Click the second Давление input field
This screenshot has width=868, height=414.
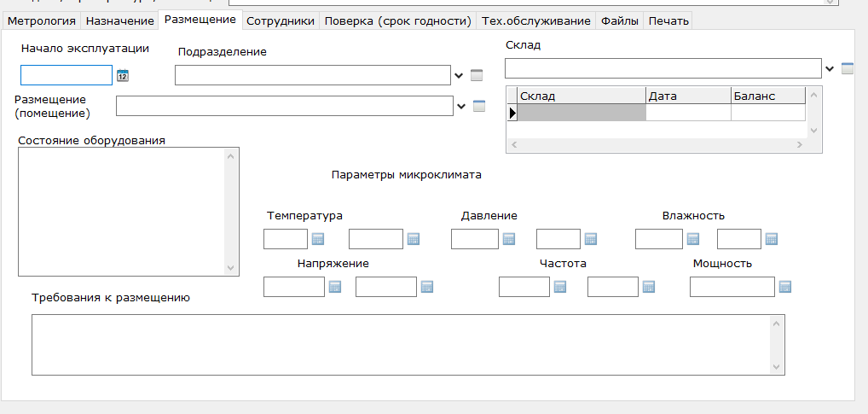click(558, 239)
